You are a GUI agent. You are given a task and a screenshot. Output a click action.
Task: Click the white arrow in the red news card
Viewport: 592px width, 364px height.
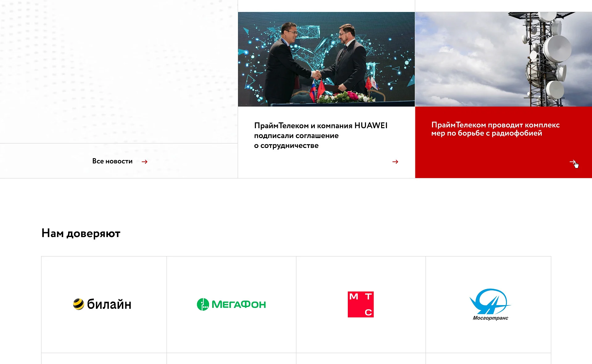pyautogui.click(x=573, y=162)
